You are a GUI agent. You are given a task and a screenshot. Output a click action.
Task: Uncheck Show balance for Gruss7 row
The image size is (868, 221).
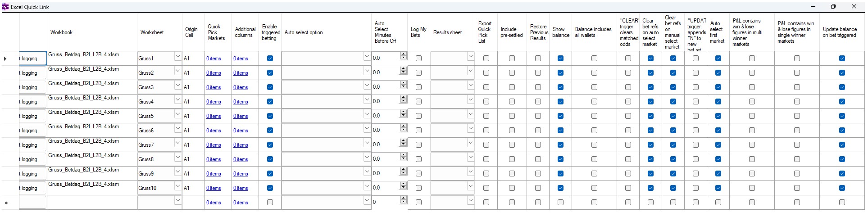pos(560,145)
